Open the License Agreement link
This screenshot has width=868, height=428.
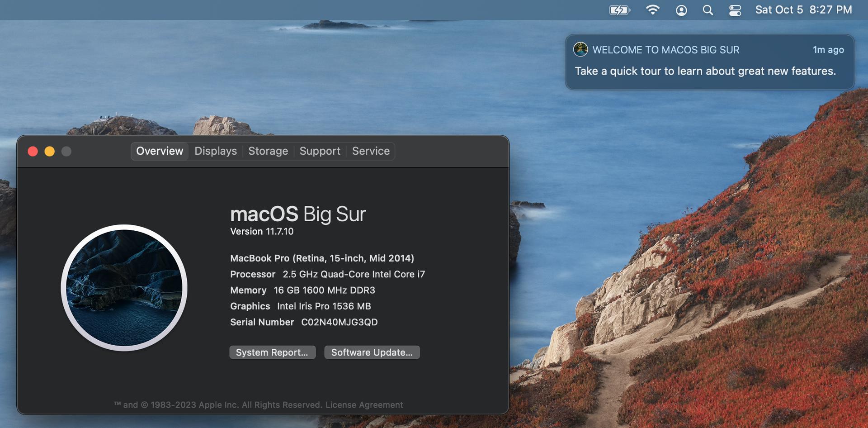point(364,405)
